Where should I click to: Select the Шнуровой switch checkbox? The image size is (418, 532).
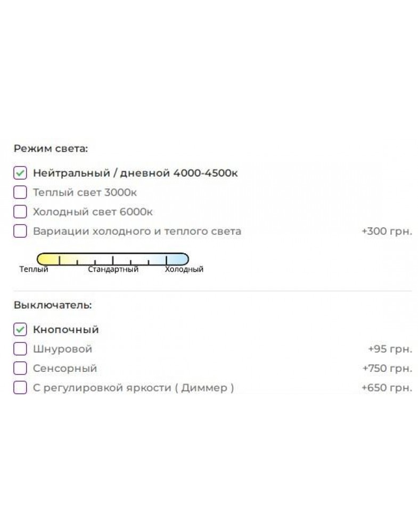point(20,349)
